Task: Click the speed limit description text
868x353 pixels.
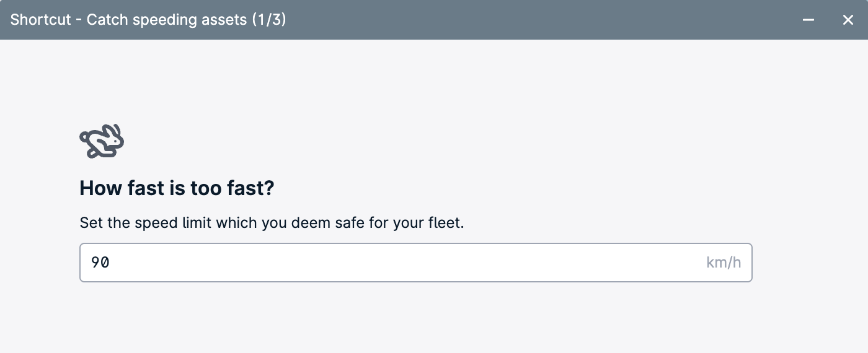Action: pos(272,223)
